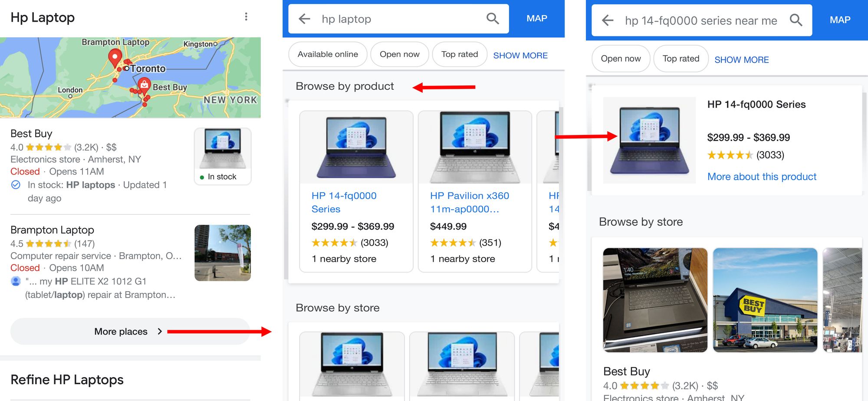Toggle Open now filter in hp laptop panel
The image size is (868, 401).
tap(399, 54)
